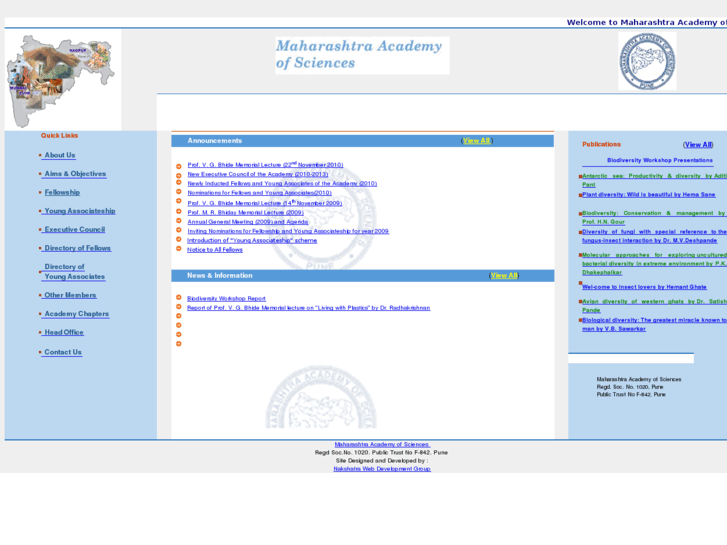The width and height of the screenshot is (727, 545).
Task: Click the Quick Links heading
Action: pyautogui.click(x=59, y=135)
